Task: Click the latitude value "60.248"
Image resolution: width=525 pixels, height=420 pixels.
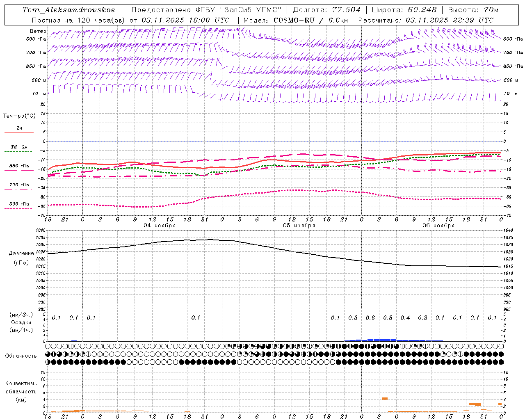Action: 422,10
